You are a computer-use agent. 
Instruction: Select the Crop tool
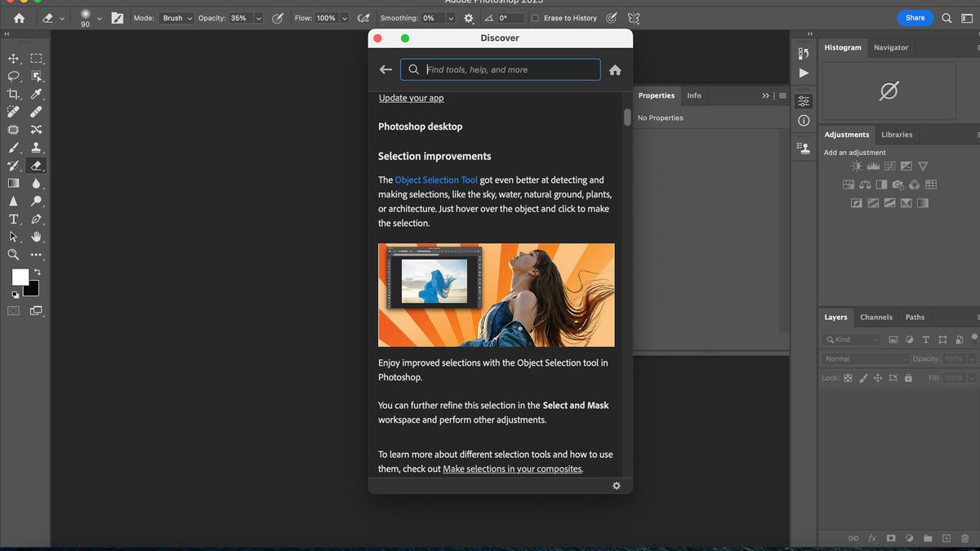tap(14, 94)
